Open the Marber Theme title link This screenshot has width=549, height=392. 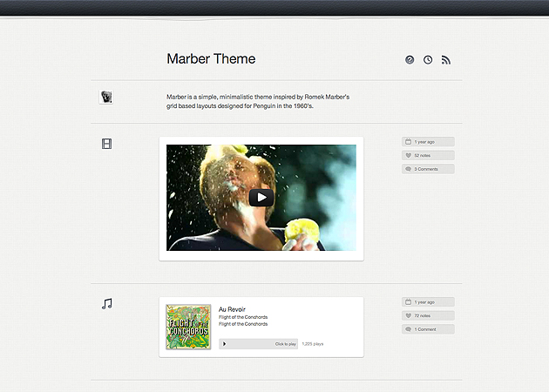[211, 59]
